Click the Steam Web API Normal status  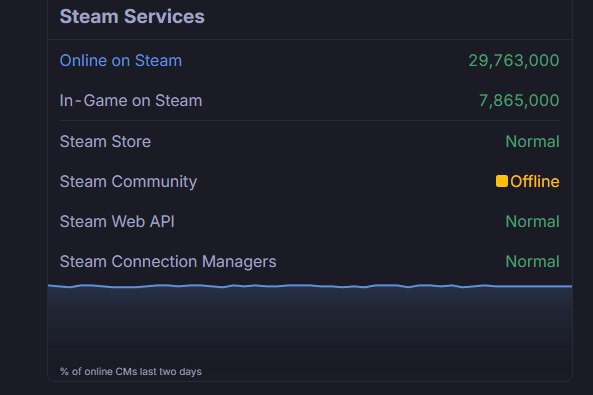click(532, 222)
